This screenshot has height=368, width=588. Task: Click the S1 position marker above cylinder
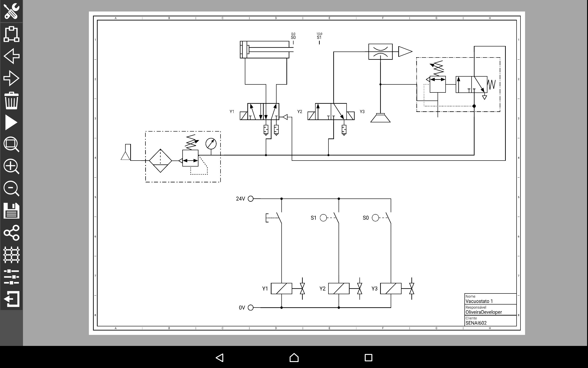(319, 38)
